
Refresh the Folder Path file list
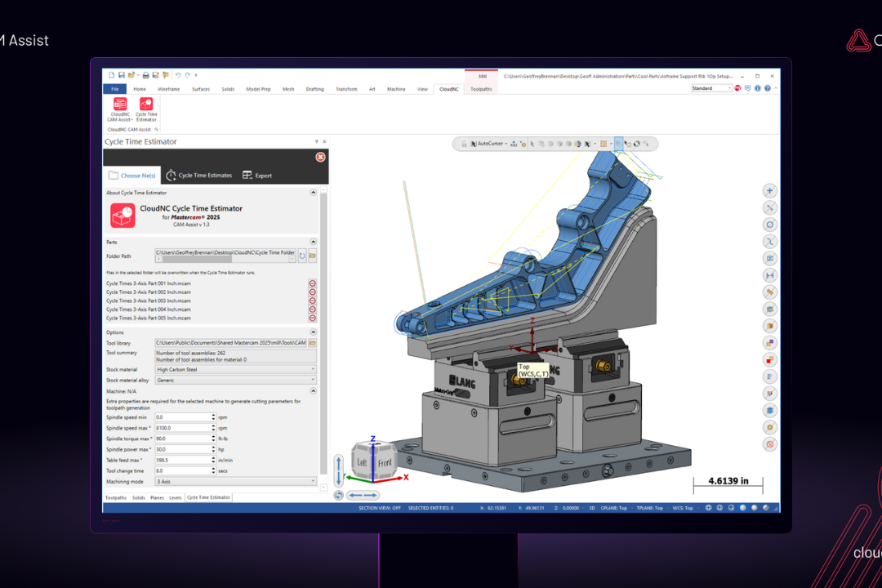[x=302, y=256]
